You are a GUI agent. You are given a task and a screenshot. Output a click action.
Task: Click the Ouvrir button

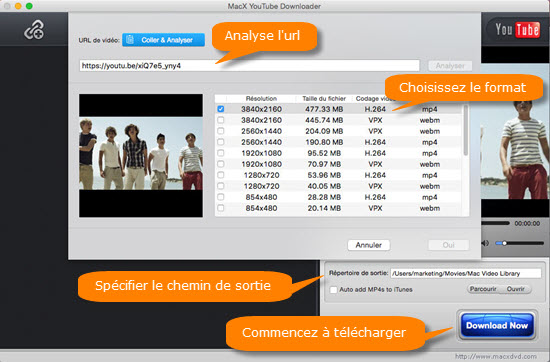click(516, 289)
